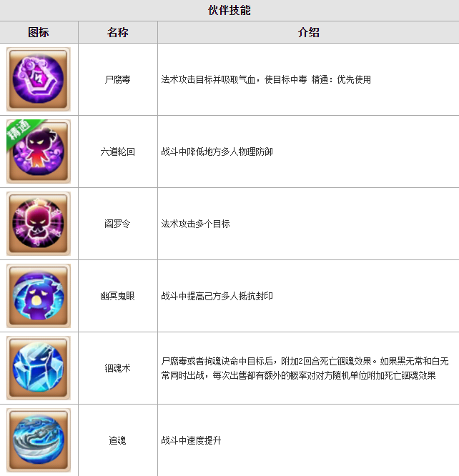Select the 六道轮回 name cell

117,152
